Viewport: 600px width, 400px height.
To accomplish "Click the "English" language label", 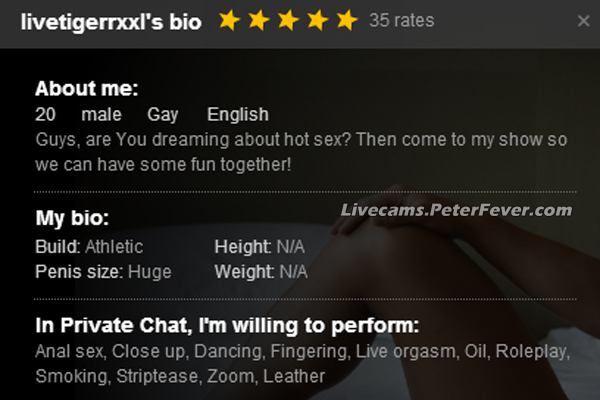I will (x=237, y=115).
